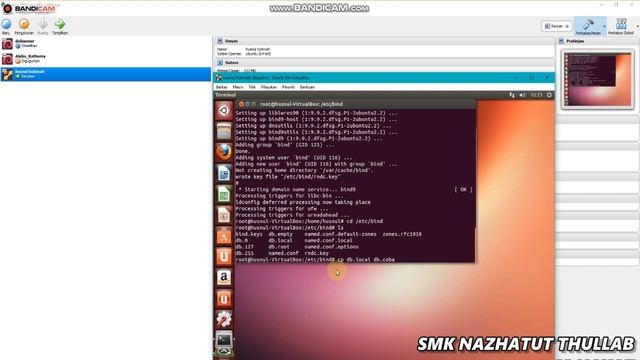The height and width of the screenshot is (360, 640).
Task: Select the first Debian VM in the list
Action: pos(105,44)
